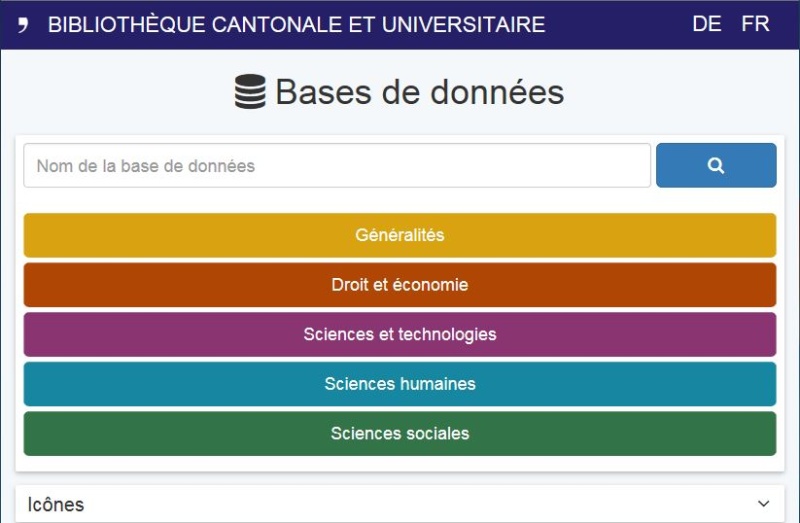Focus the database name search field
Image resolution: width=800 pixels, height=523 pixels.
pyautogui.click(x=337, y=166)
